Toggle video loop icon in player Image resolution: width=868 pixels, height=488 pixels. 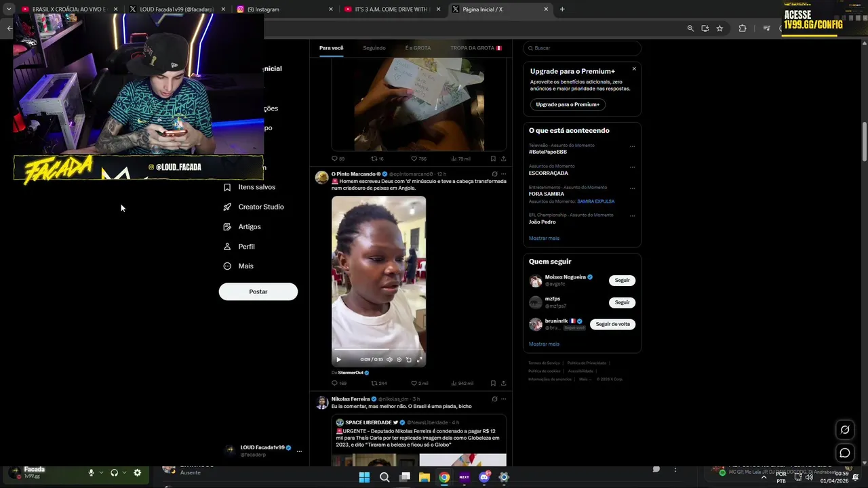[409, 360]
